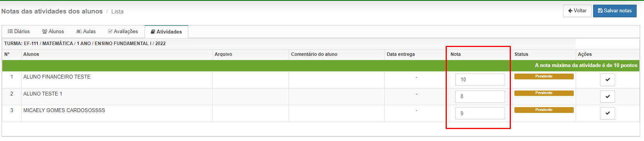Click the checkmark for ALUNO FINANCEIRO TESTE
The image size is (644, 141).
click(x=607, y=80)
